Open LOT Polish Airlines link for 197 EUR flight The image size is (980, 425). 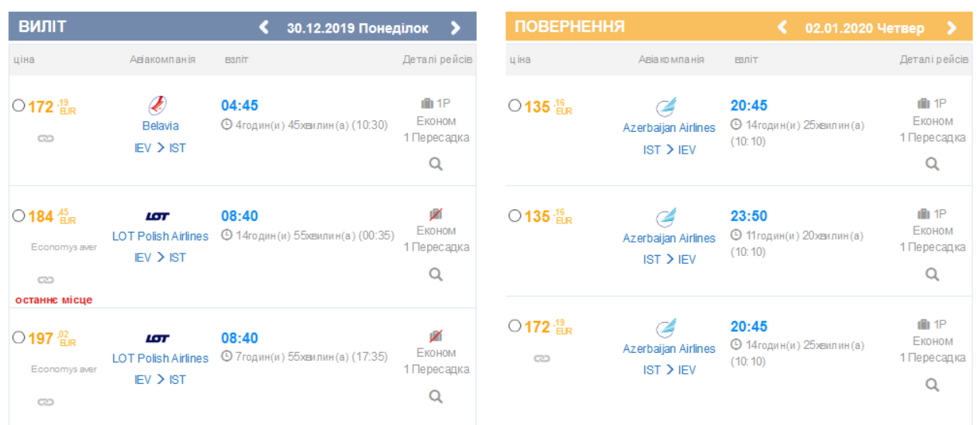pyautogui.click(x=160, y=358)
